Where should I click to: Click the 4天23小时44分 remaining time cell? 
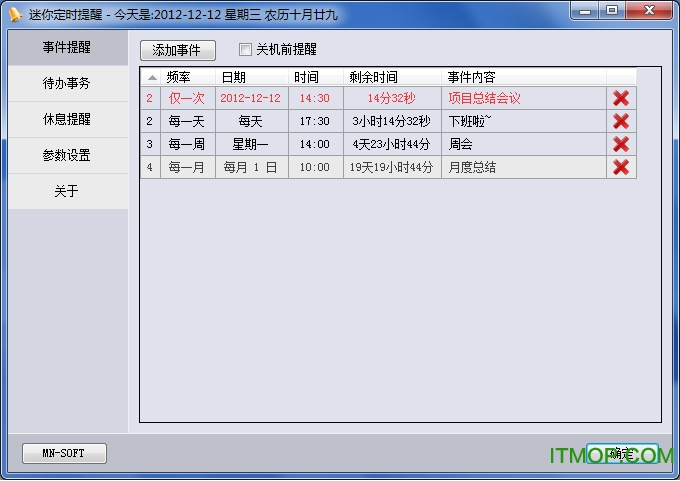click(x=392, y=144)
